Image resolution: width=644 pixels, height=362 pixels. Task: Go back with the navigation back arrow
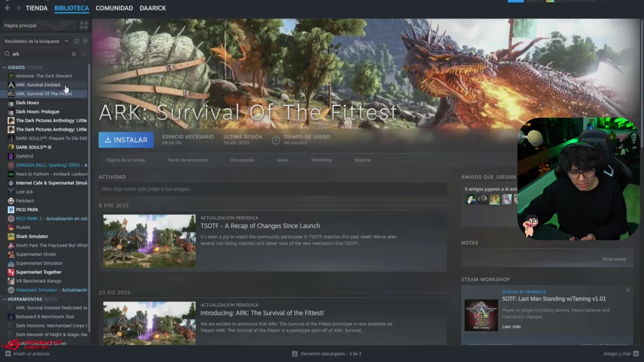[x=7, y=8]
